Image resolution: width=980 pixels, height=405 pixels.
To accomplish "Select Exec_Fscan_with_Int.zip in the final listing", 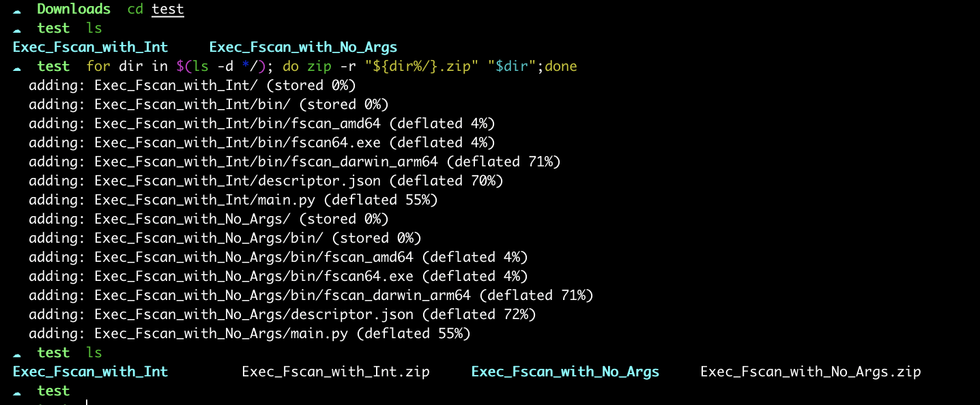I will click(336, 372).
